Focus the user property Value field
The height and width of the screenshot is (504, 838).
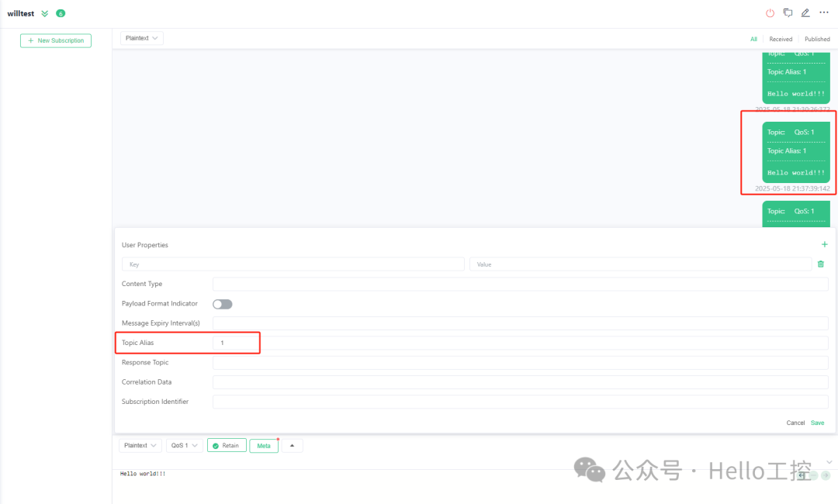point(641,264)
